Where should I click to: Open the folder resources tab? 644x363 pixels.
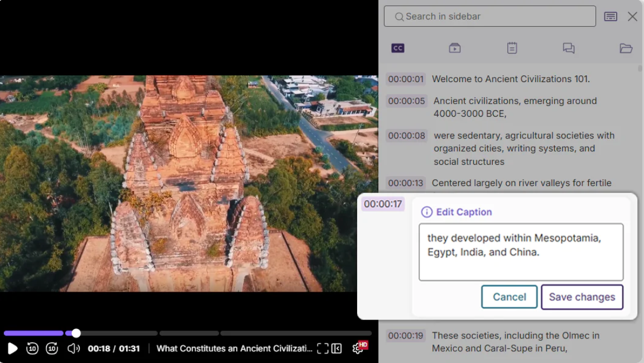626,48
